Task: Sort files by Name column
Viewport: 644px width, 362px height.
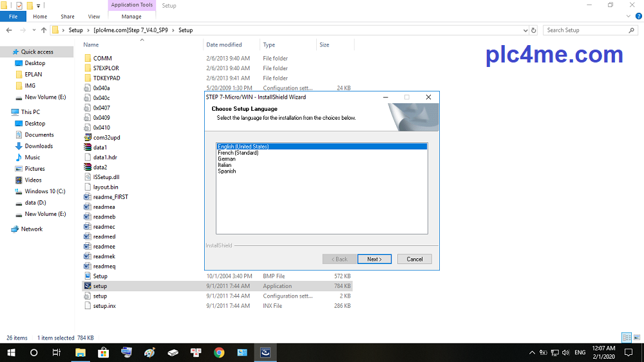Action: [x=91, y=45]
